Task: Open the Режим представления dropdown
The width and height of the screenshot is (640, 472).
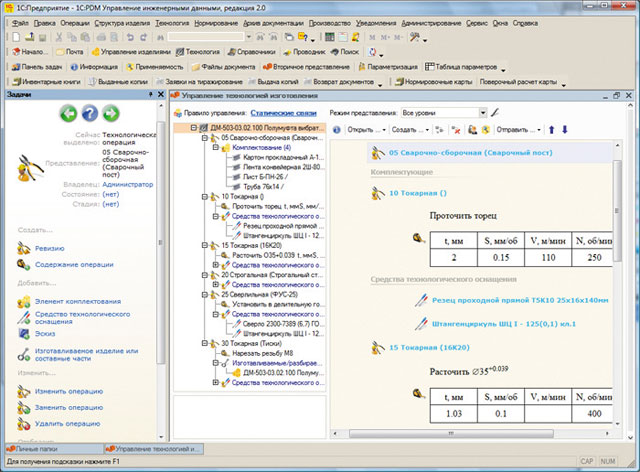Action: tap(483, 113)
